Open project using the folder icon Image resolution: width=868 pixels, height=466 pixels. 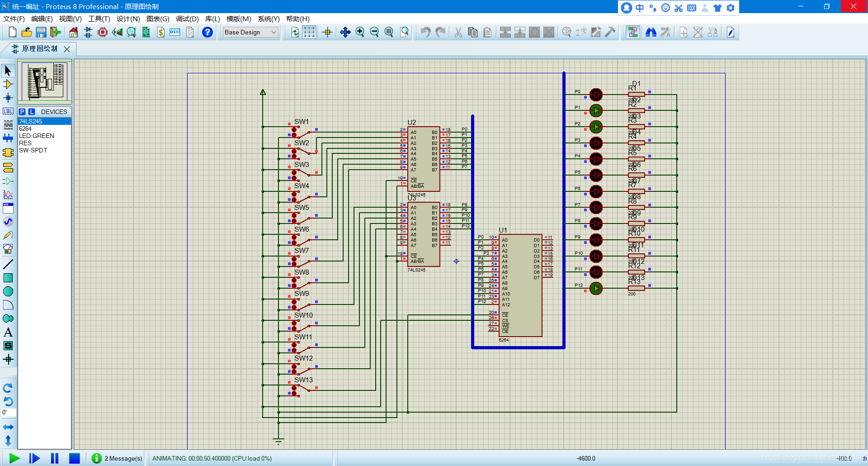click(x=27, y=32)
